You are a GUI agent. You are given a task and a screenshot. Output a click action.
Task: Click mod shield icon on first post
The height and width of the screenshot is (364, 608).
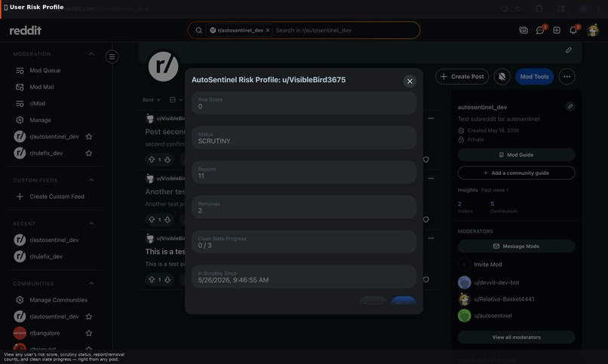[x=425, y=160]
